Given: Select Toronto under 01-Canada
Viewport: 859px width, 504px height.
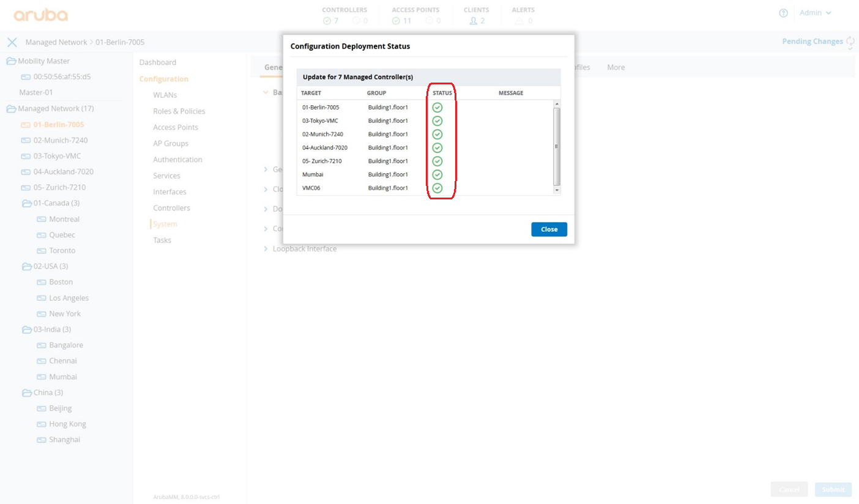Looking at the screenshot, I should pos(62,251).
